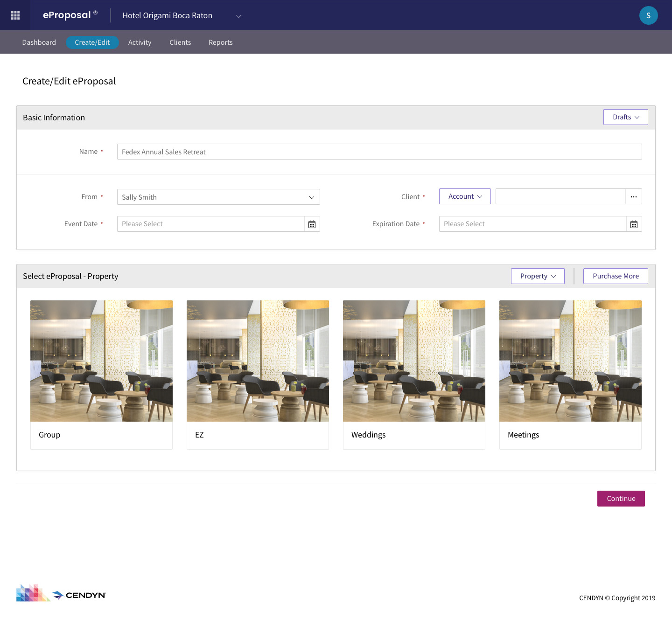Click the Purchase More button
Viewport: 672px width, 625px height.
point(616,276)
